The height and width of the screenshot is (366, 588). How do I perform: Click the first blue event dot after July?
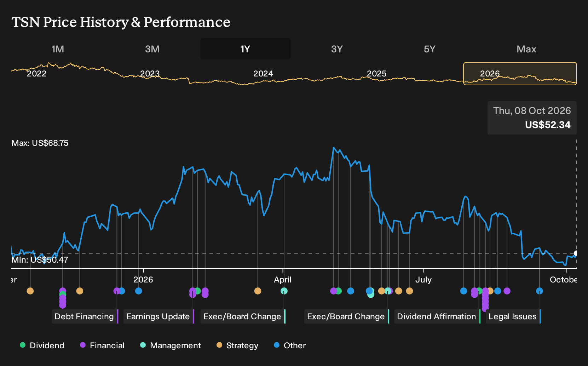click(x=464, y=291)
